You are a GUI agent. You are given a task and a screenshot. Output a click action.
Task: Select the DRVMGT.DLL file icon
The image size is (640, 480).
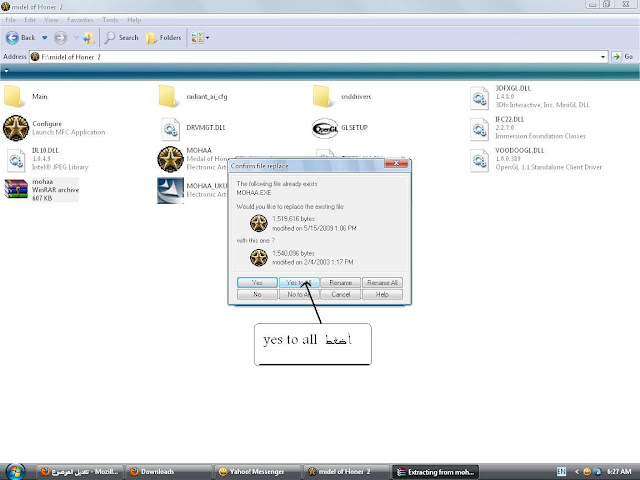170,129
